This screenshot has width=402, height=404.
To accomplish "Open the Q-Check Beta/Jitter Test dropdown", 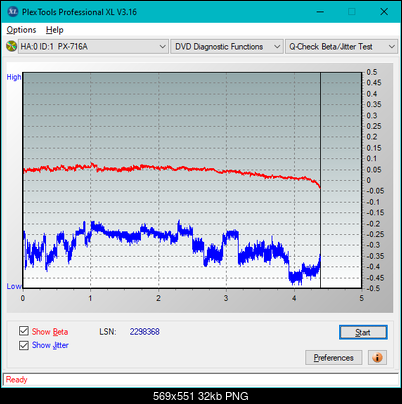I will tap(342, 46).
